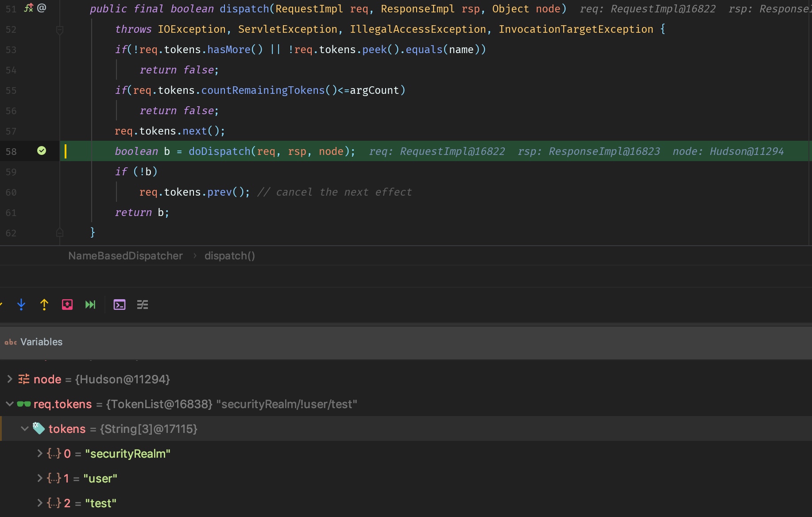Click the IOException type on line 52
Viewport: 812px width, 517px height.
(x=192, y=29)
